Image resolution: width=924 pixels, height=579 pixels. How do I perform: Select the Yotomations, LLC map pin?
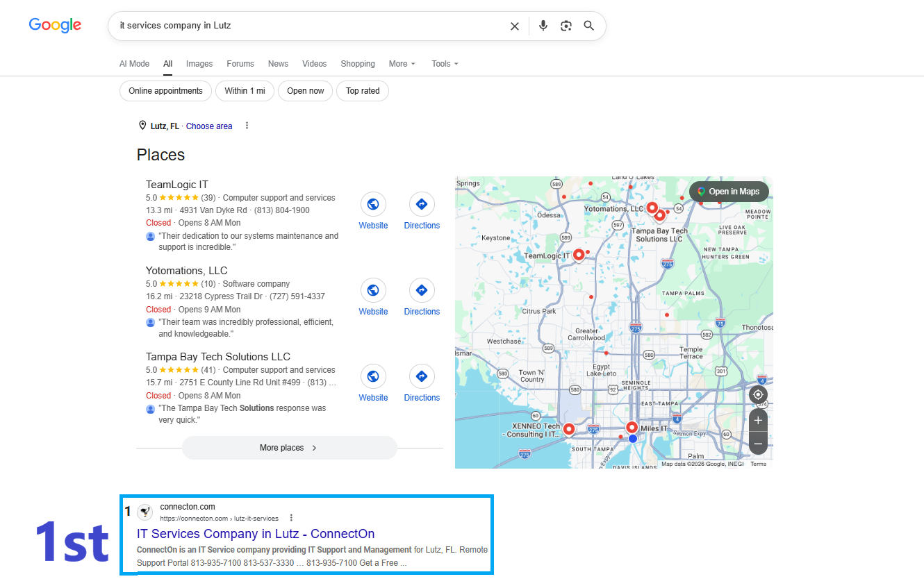[x=652, y=207]
